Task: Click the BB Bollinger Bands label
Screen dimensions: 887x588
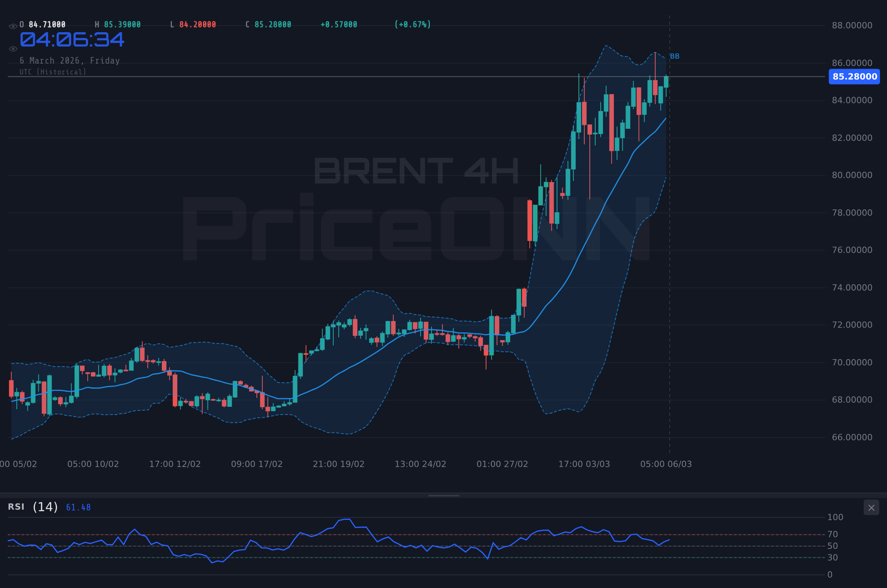Action: tap(675, 56)
